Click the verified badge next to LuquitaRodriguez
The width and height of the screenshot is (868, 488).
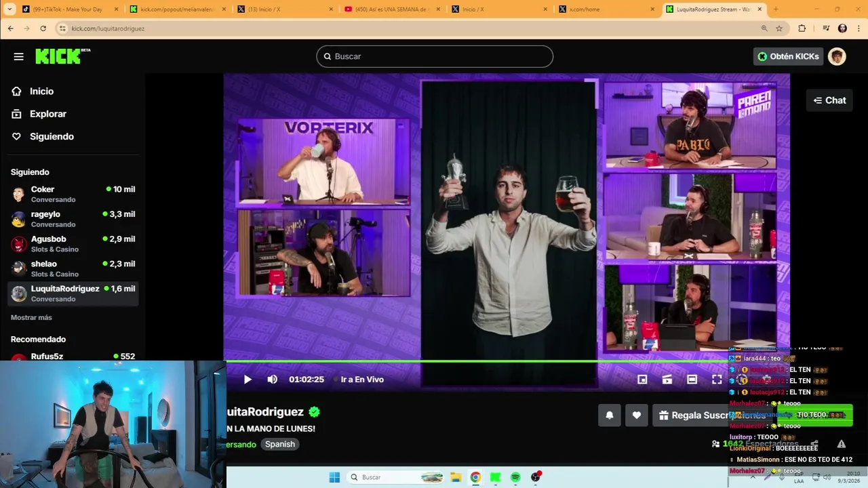click(314, 411)
